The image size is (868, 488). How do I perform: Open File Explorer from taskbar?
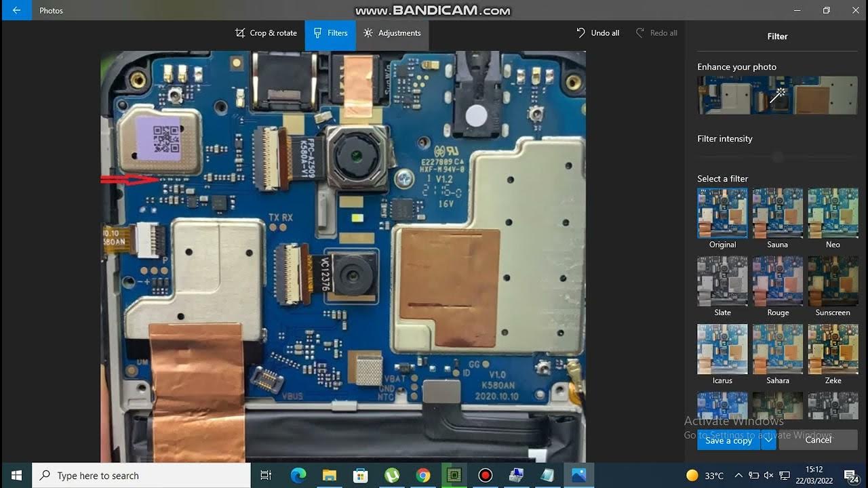tap(330, 476)
